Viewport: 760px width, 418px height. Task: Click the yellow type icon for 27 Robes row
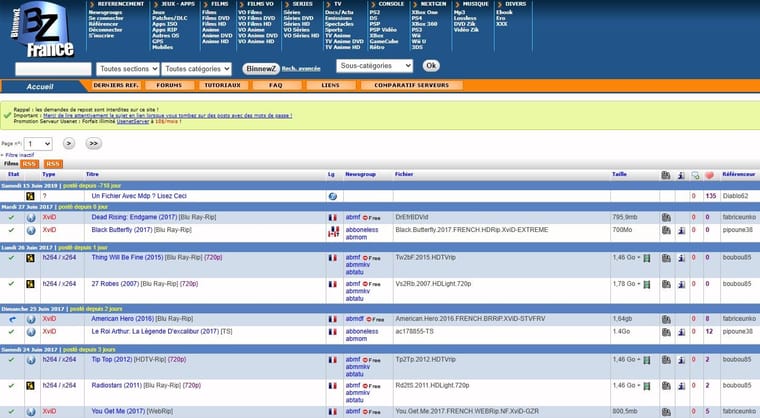pos(30,284)
